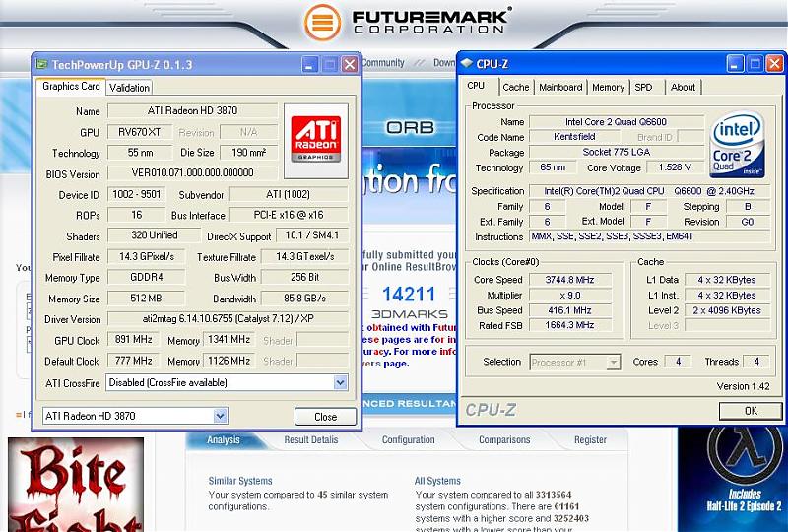Click the Name field Intel Core 2 Quad Q6600
This screenshot has height=532, width=788.
coord(617,122)
